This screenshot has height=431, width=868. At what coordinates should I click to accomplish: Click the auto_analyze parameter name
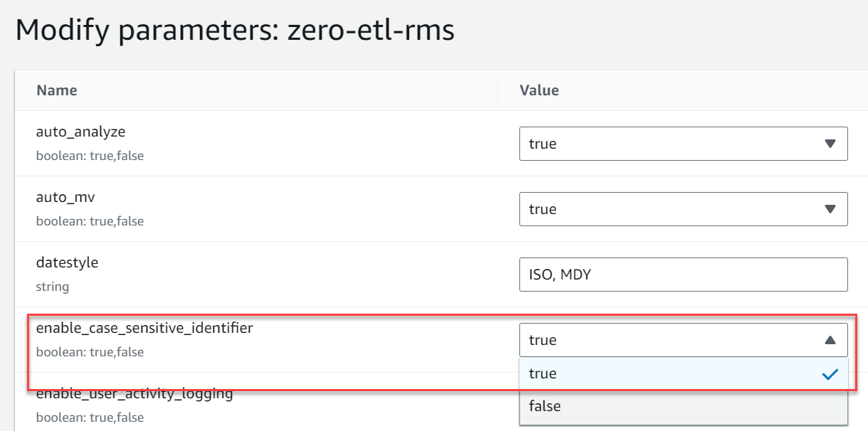[81, 132]
